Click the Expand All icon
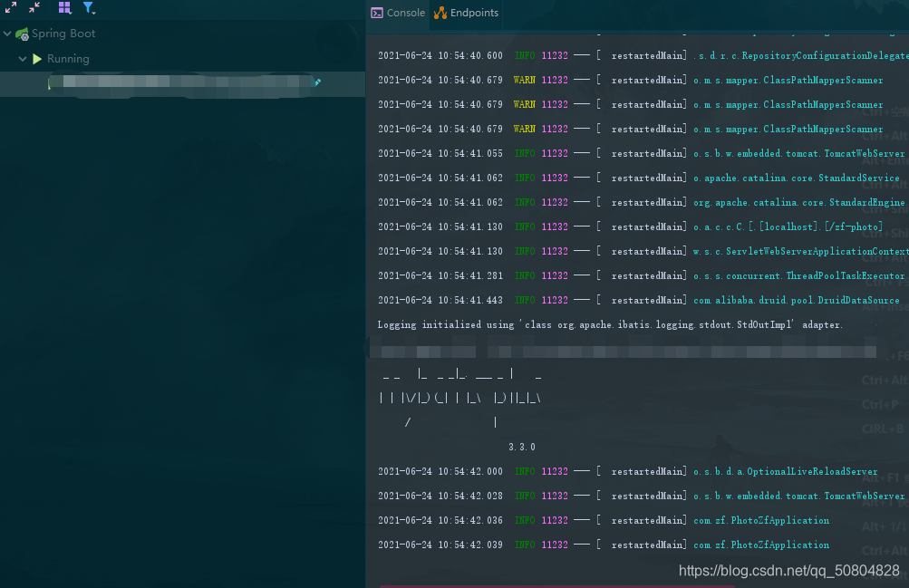 (x=11, y=7)
